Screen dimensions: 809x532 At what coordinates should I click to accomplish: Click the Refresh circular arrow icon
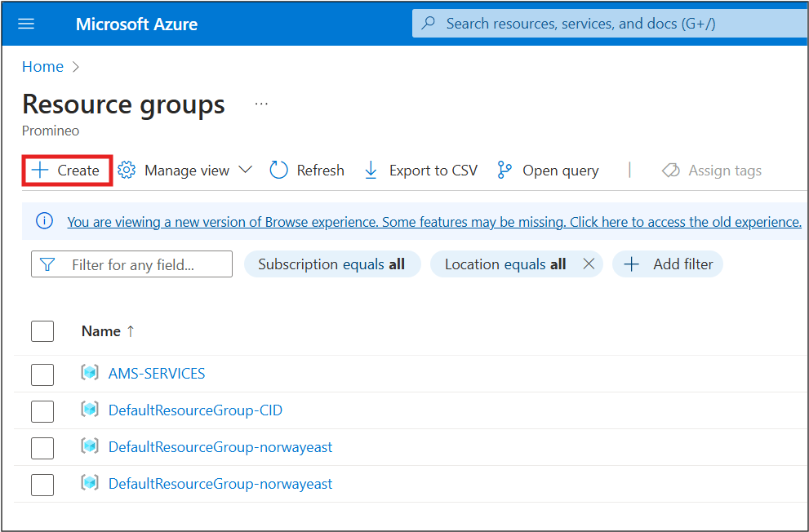(x=278, y=170)
